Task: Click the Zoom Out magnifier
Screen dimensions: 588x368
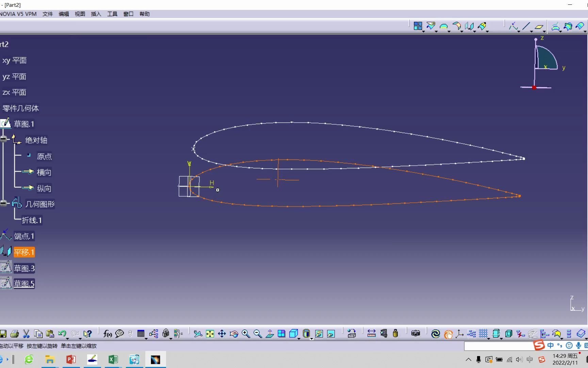Action: pos(258,334)
